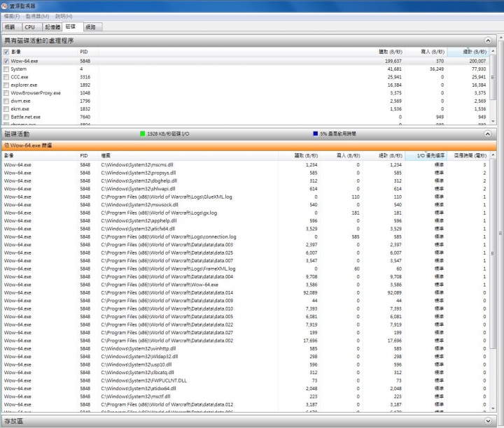Open the 監視器(M) menu
504x428 pixels.
37,16
